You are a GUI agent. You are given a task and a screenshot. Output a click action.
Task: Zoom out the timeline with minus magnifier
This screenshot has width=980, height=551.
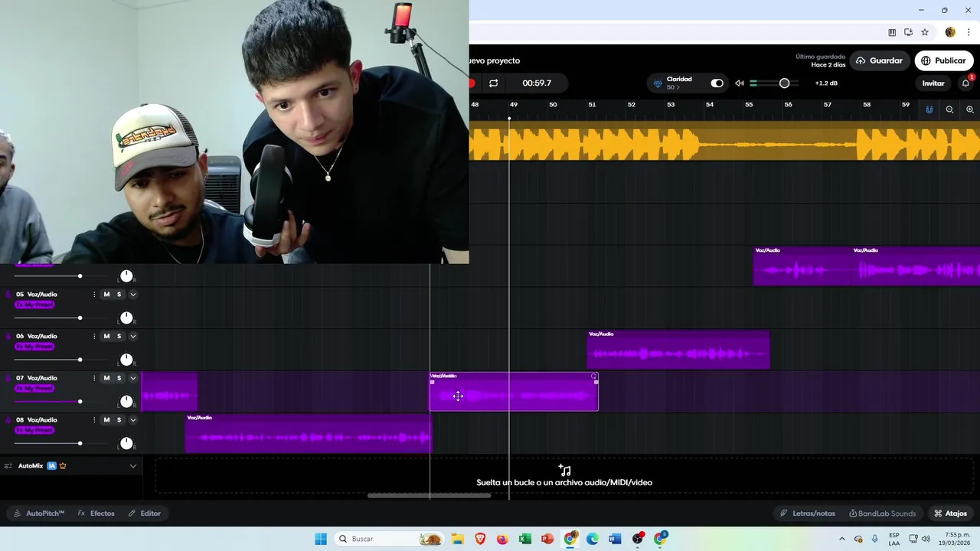[x=949, y=109]
